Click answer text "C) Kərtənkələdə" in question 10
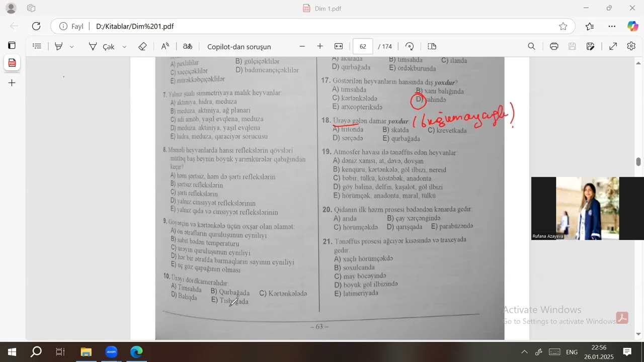 pyautogui.click(x=283, y=293)
